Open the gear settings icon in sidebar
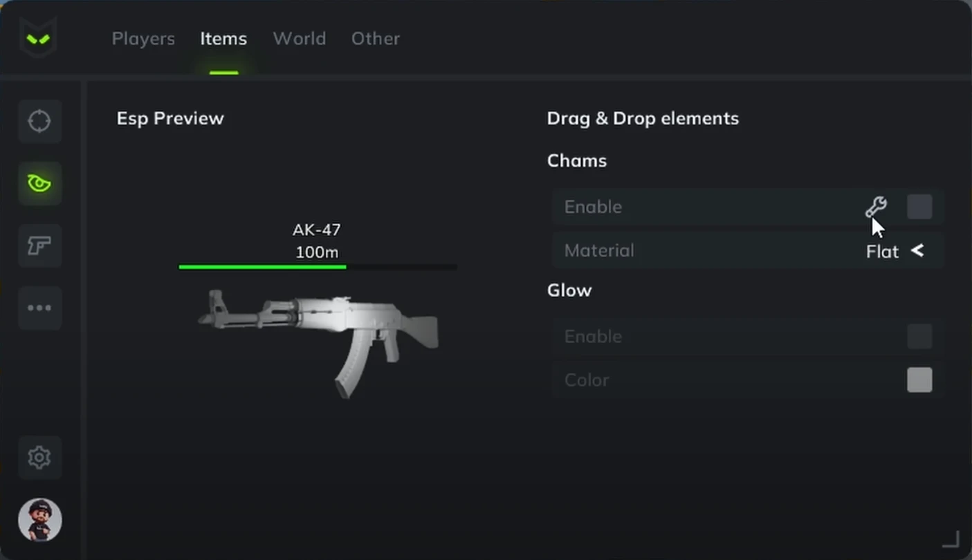The image size is (972, 560). (39, 458)
